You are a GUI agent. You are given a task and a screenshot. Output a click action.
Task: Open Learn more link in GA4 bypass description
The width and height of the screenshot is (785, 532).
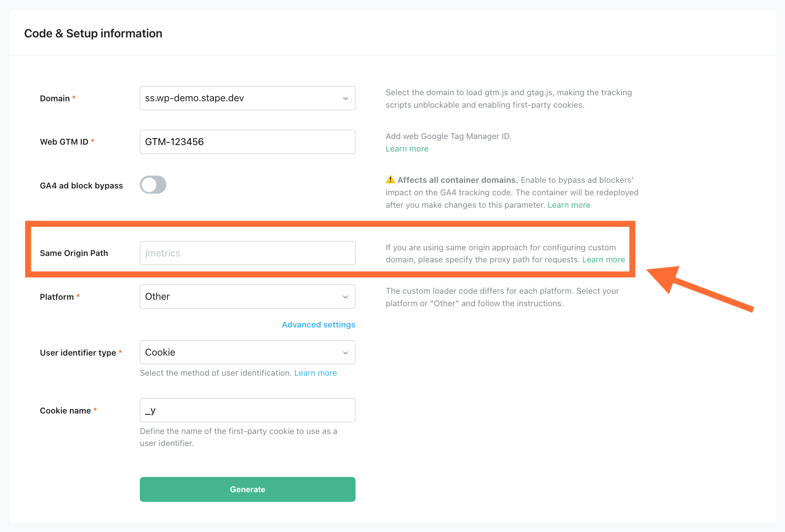[x=569, y=205]
